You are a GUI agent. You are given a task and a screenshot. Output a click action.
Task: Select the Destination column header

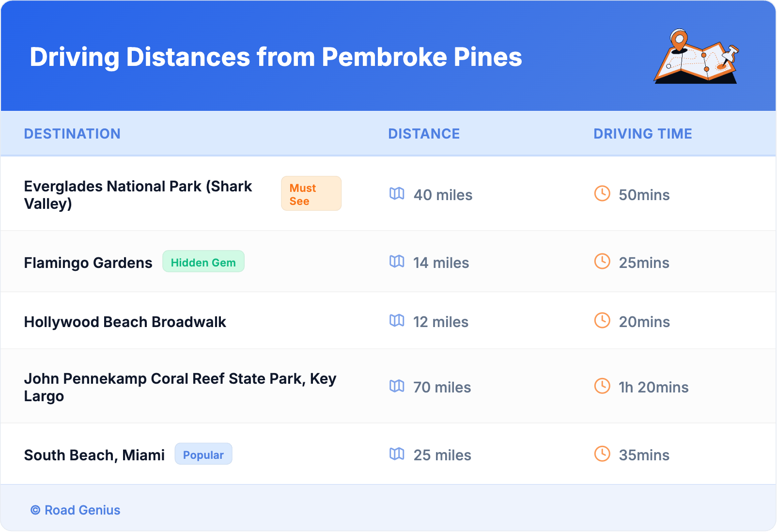point(72,134)
